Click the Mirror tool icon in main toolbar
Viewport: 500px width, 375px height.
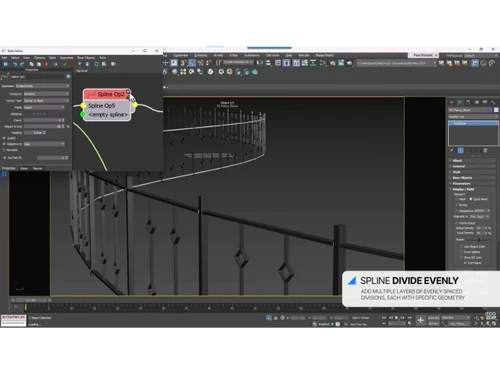click(x=260, y=63)
